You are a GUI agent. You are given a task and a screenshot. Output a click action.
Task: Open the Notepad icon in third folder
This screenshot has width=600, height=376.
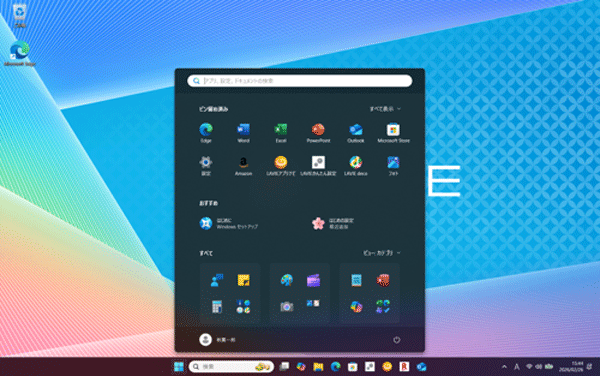pos(356,280)
